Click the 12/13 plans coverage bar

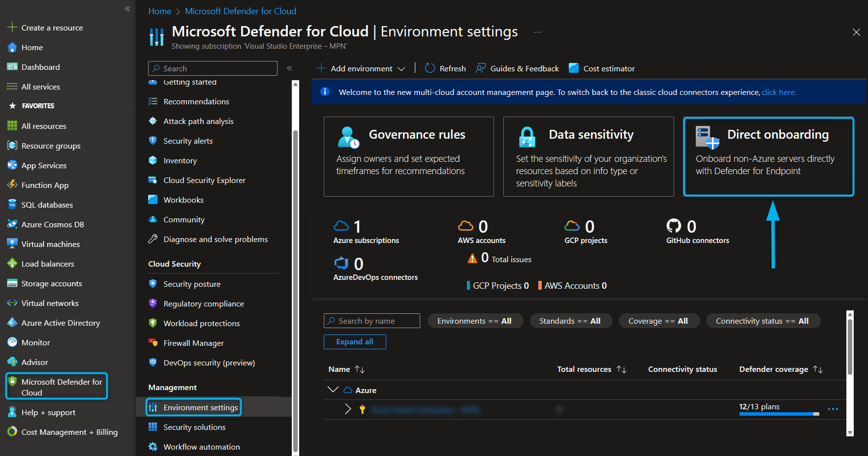tap(778, 413)
